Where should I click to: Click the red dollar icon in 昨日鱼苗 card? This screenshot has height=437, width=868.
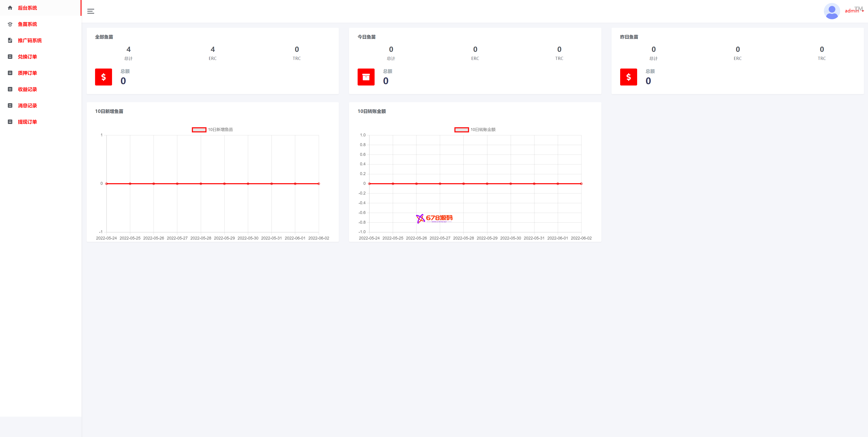629,77
